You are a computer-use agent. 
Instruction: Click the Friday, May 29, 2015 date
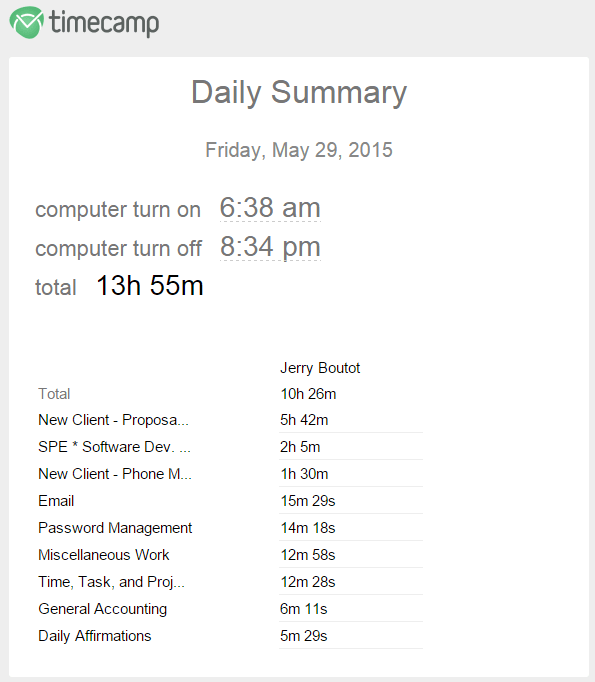299,150
